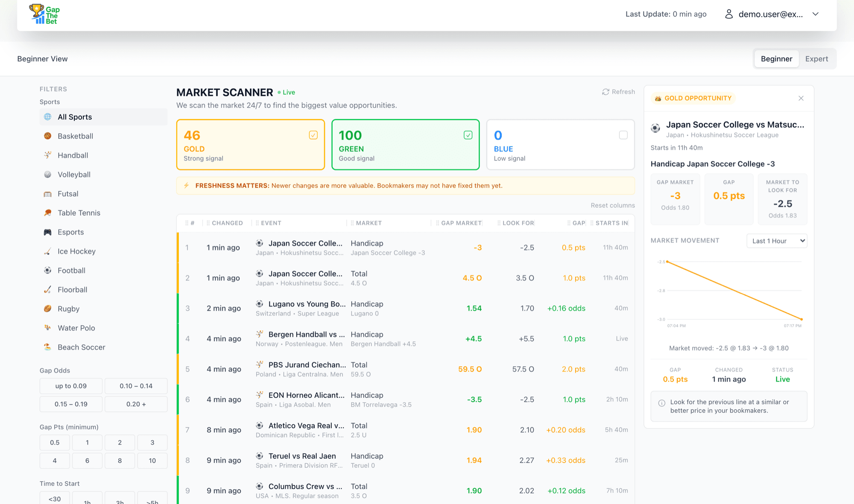Click the Football soccer ball icon
854x504 pixels.
(48, 271)
